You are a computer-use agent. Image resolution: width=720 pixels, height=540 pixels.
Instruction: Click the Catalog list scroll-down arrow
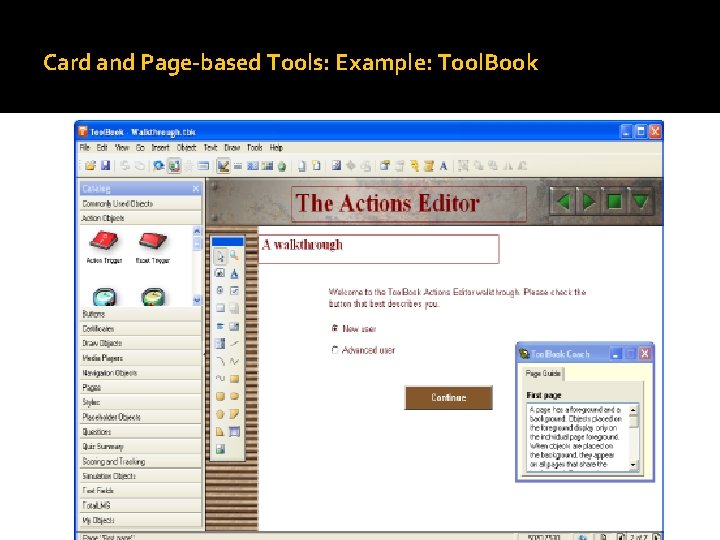coord(197,300)
